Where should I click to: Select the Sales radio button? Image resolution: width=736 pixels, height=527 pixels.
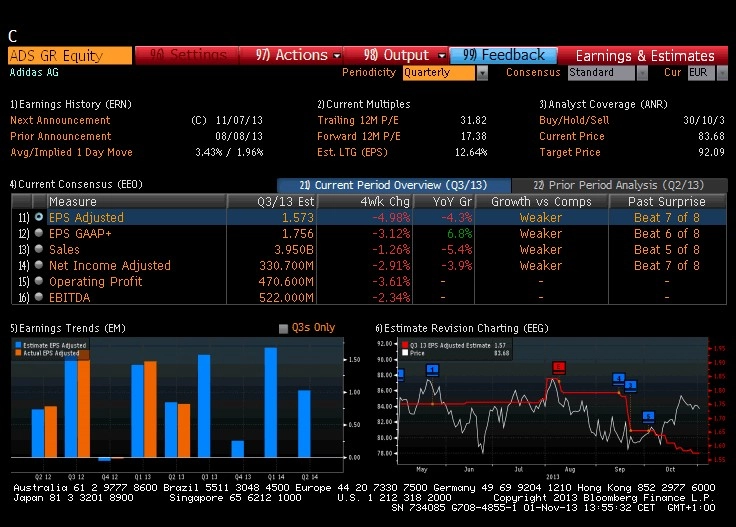[x=39, y=249]
